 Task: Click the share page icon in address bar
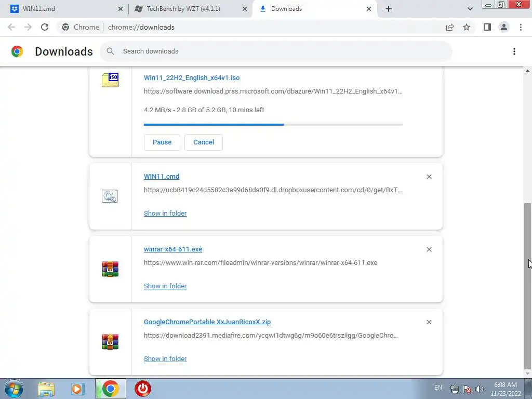[450, 27]
